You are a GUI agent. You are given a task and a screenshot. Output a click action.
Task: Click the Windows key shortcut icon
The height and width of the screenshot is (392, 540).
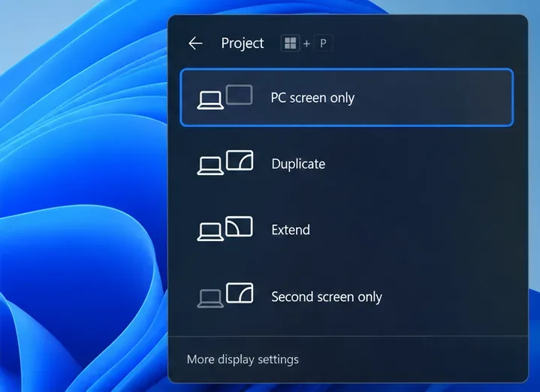[x=290, y=44]
